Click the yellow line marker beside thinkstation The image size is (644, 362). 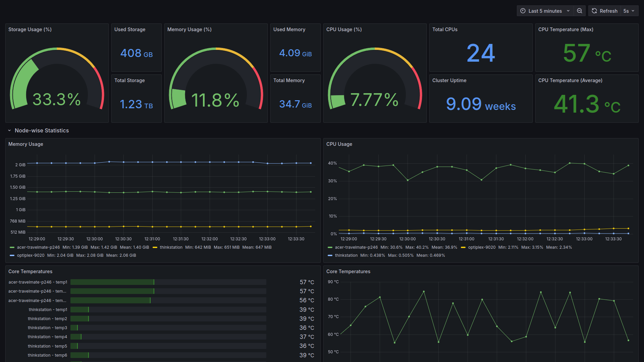coord(155,247)
